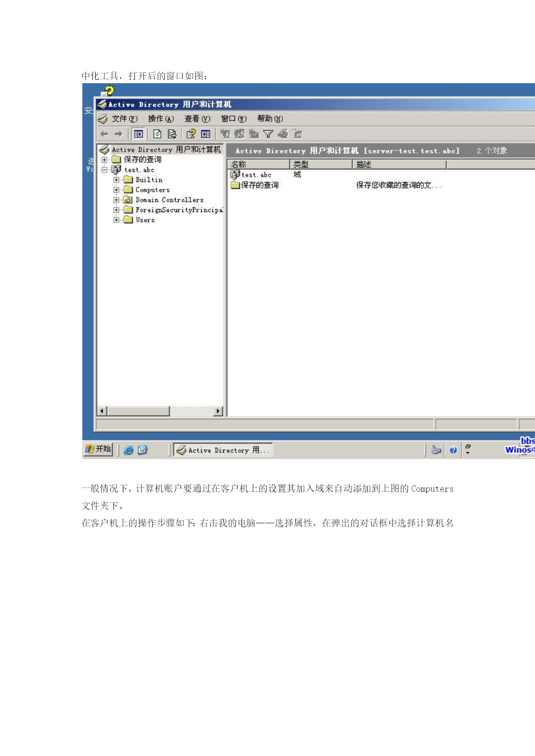
Task: Click the Export List toolbar icon
Action: [172, 134]
